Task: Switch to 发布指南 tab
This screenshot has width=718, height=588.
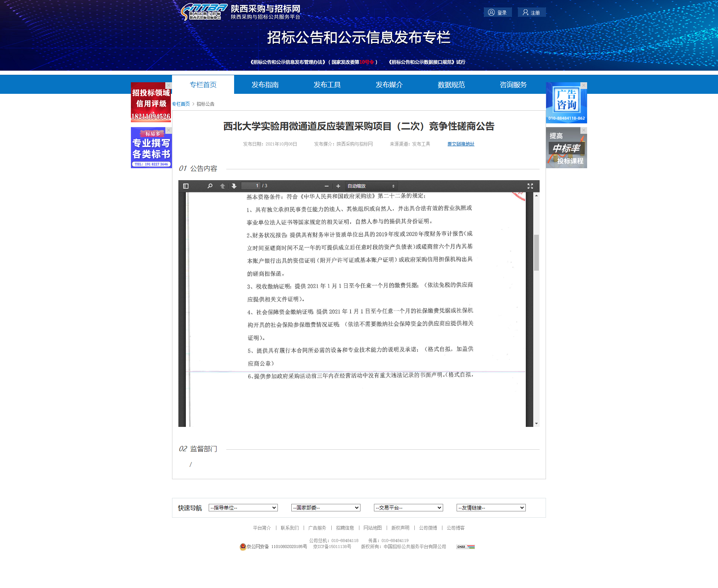Action: 265,85
